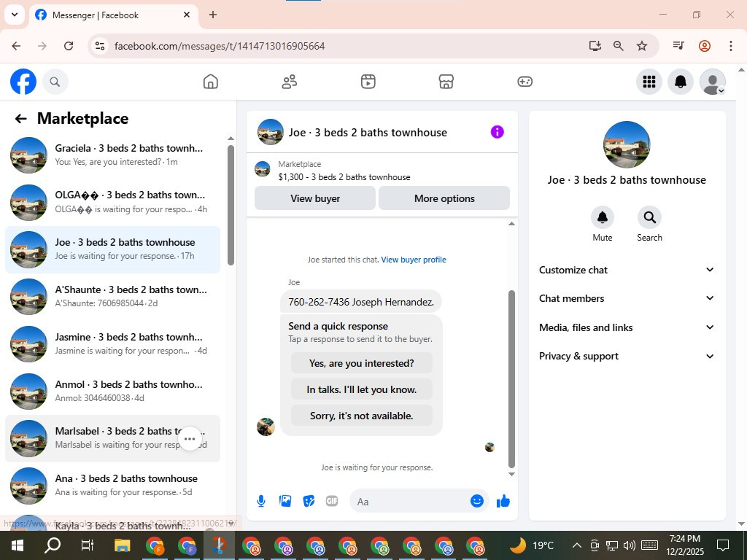Open the account profile avatar menu
This screenshot has width=747, height=560.
[x=712, y=82]
